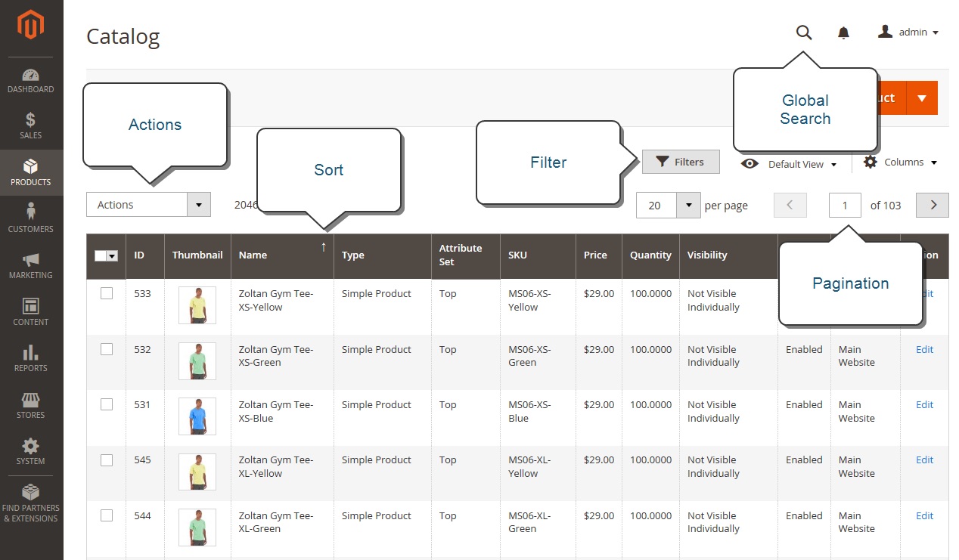
Task: Open the Customers section
Action: pos(31,218)
